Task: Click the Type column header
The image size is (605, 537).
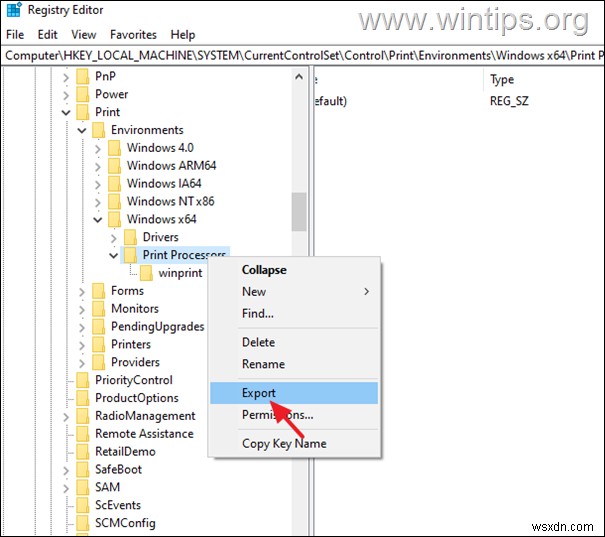Action: point(502,79)
